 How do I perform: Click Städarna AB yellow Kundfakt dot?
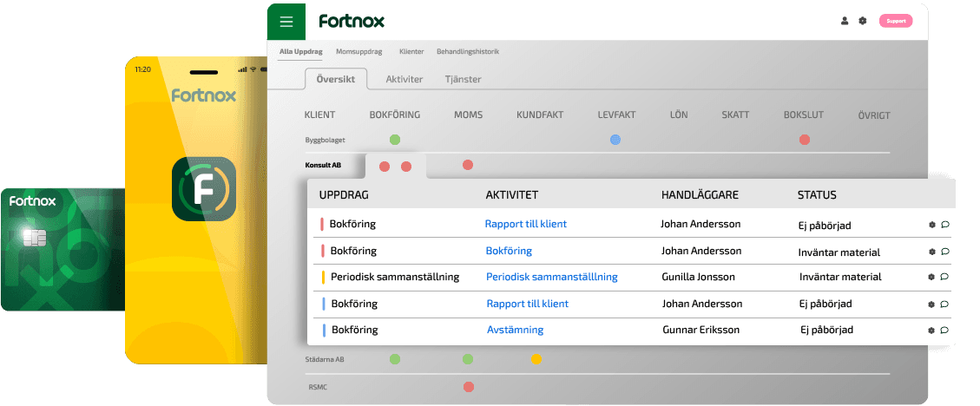click(536, 359)
